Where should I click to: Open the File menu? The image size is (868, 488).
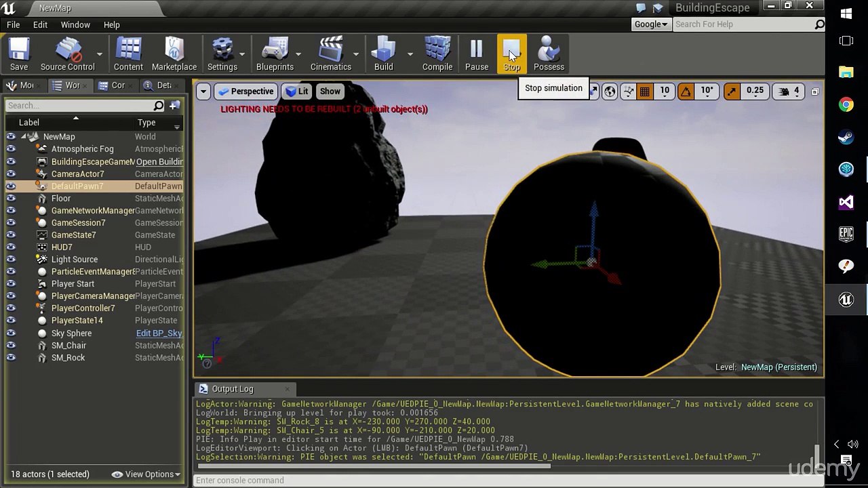(x=13, y=24)
